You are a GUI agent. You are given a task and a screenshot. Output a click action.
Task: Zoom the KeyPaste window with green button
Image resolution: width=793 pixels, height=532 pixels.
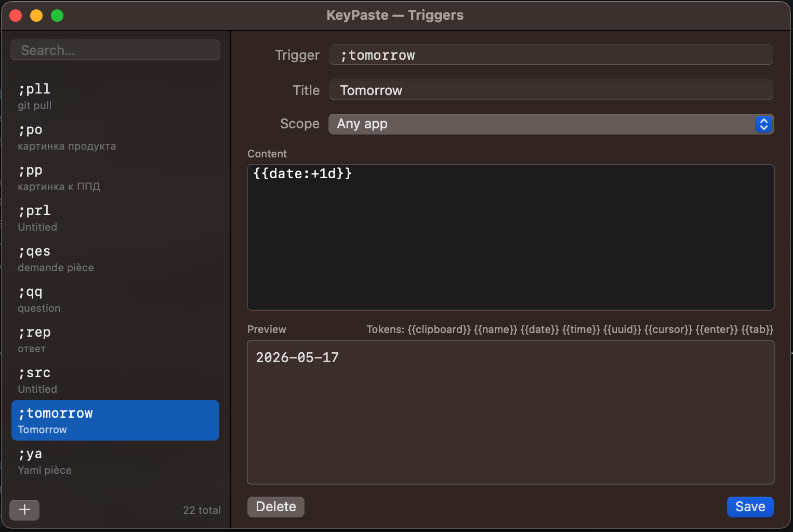[57, 16]
